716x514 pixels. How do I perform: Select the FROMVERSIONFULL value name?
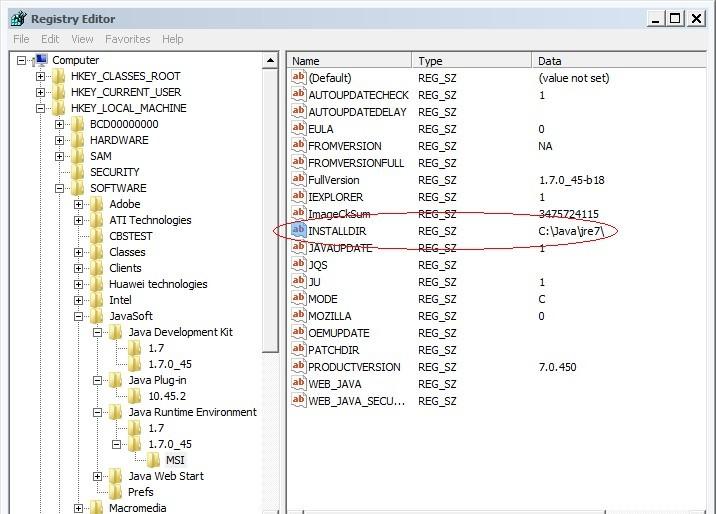click(356, 163)
